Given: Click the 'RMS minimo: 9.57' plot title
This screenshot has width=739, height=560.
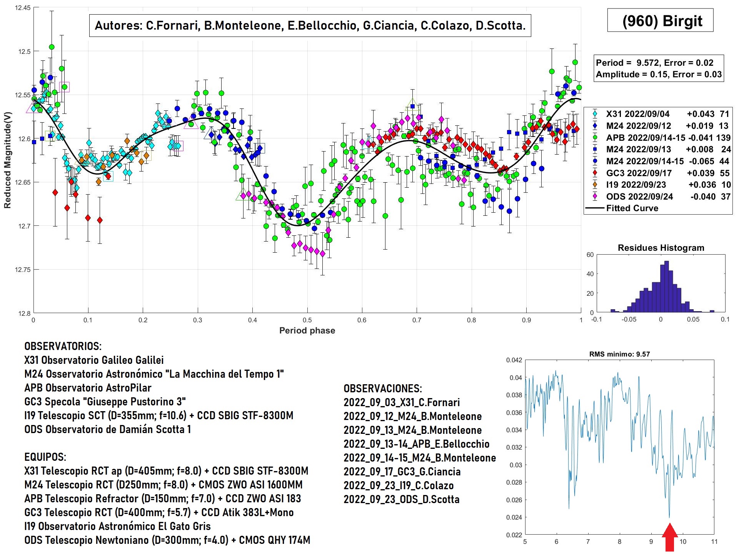Looking at the screenshot, I should [x=619, y=354].
